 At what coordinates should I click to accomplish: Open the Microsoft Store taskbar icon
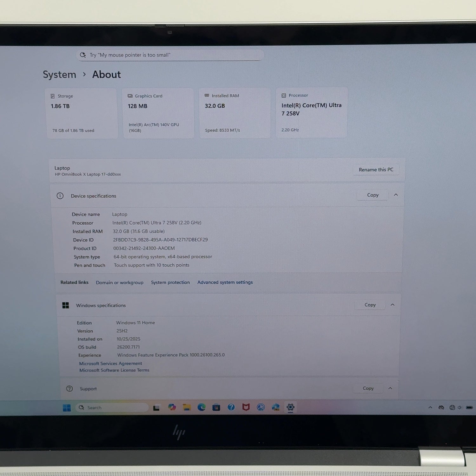(x=216, y=407)
